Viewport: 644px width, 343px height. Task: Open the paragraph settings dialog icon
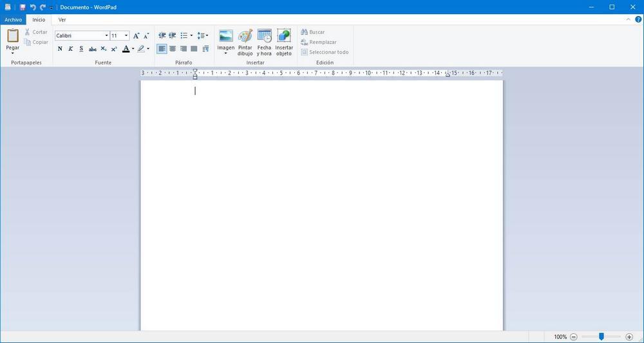point(206,49)
